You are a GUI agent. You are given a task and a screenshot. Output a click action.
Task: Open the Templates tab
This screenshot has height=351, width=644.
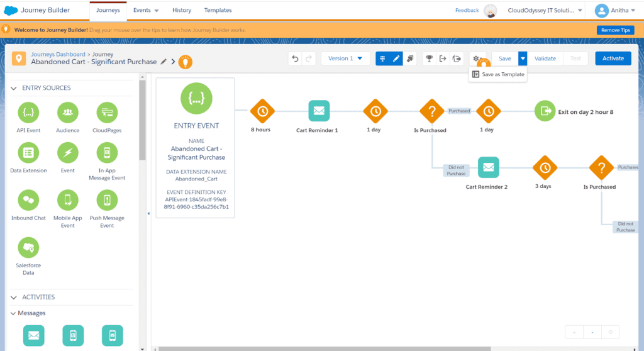tap(218, 11)
